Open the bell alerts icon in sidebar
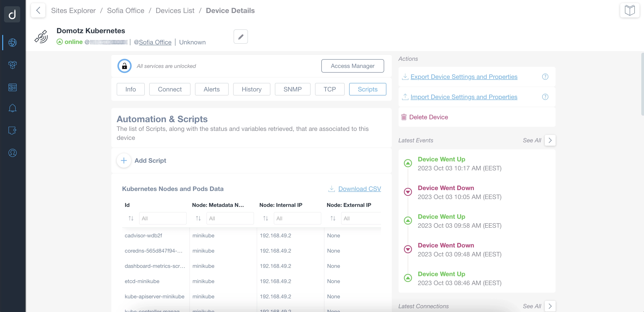The width and height of the screenshot is (644, 312). 13,108
